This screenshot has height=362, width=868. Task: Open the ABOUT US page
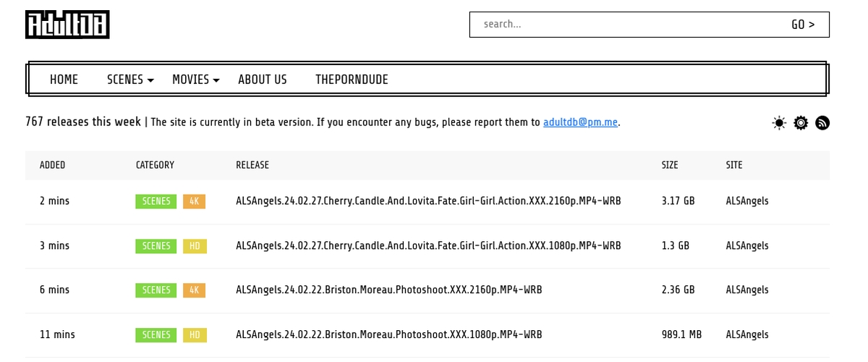click(262, 80)
